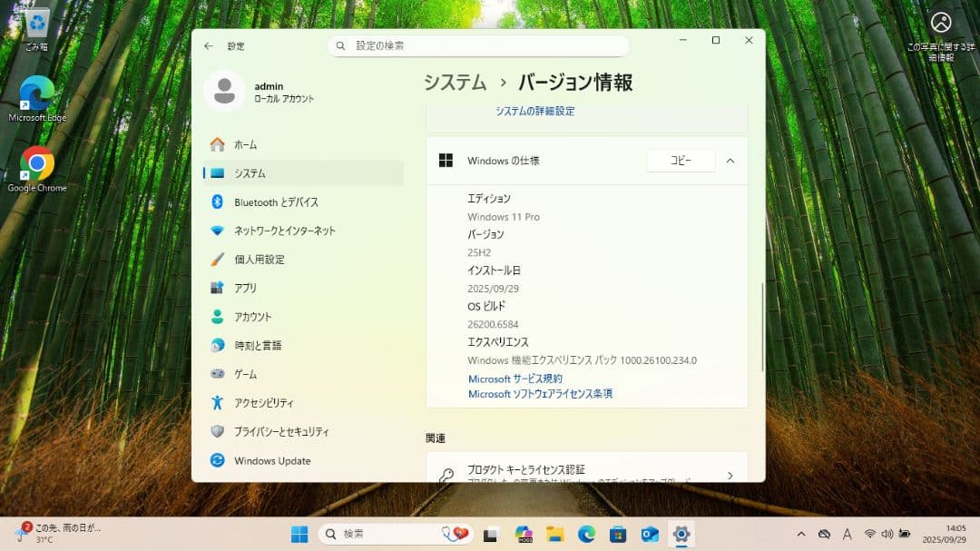Open プロダクト キーとライセンス認証 chevron
Screen dimensions: 980x551
730,476
